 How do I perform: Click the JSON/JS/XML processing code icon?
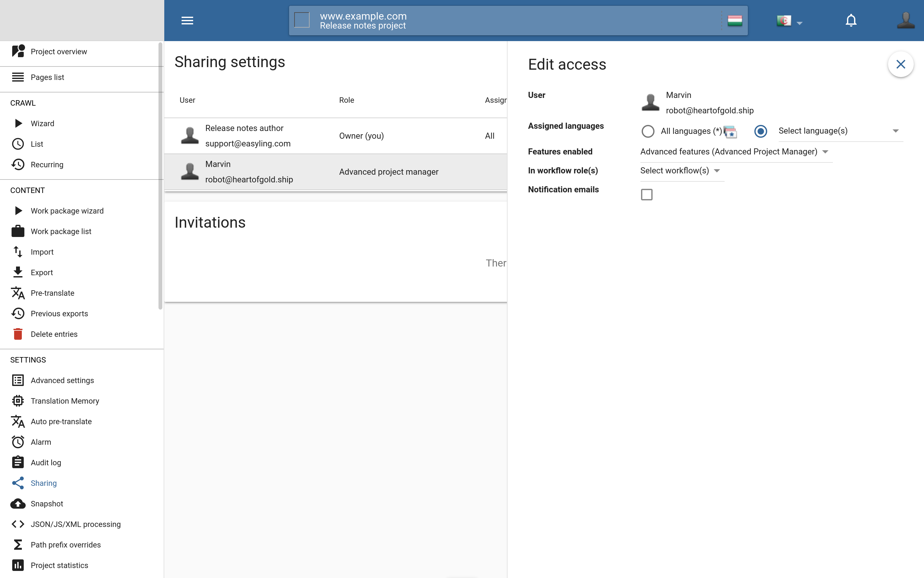tap(18, 524)
